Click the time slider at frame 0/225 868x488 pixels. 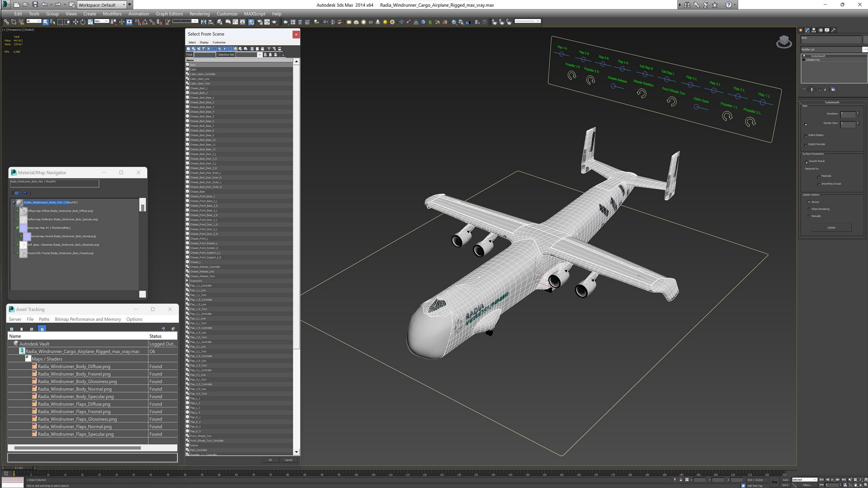pyautogui.click(x=18, y=468)
